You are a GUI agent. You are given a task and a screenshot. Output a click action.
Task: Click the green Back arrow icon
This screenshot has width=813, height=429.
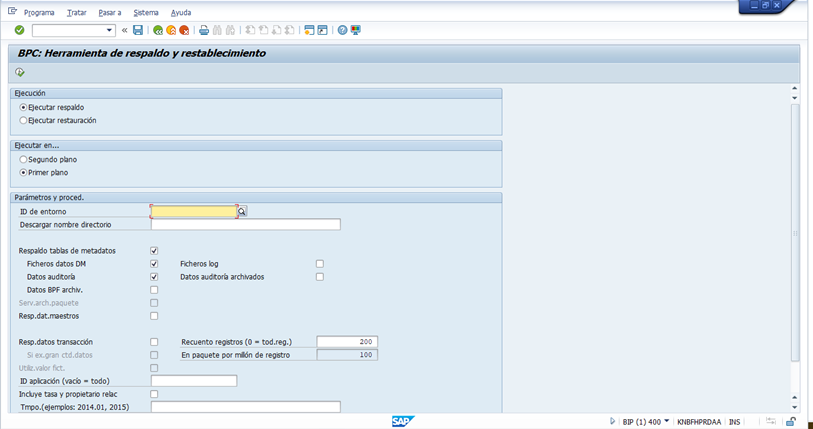(x=158, y=30)
